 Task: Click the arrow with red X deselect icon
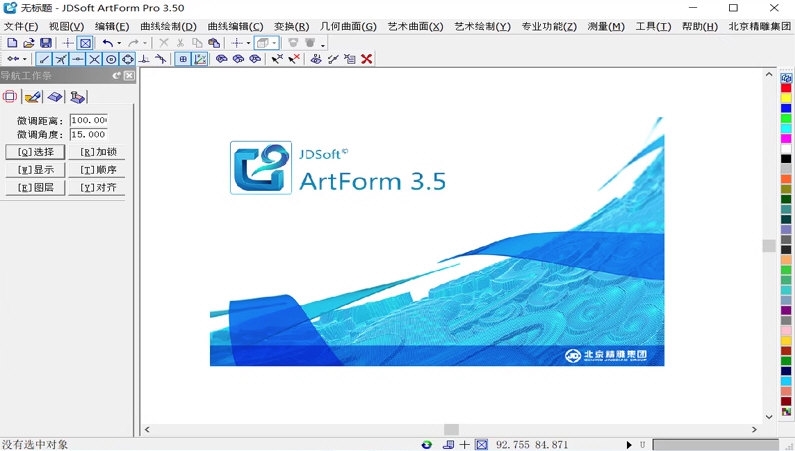pos(294,59)
